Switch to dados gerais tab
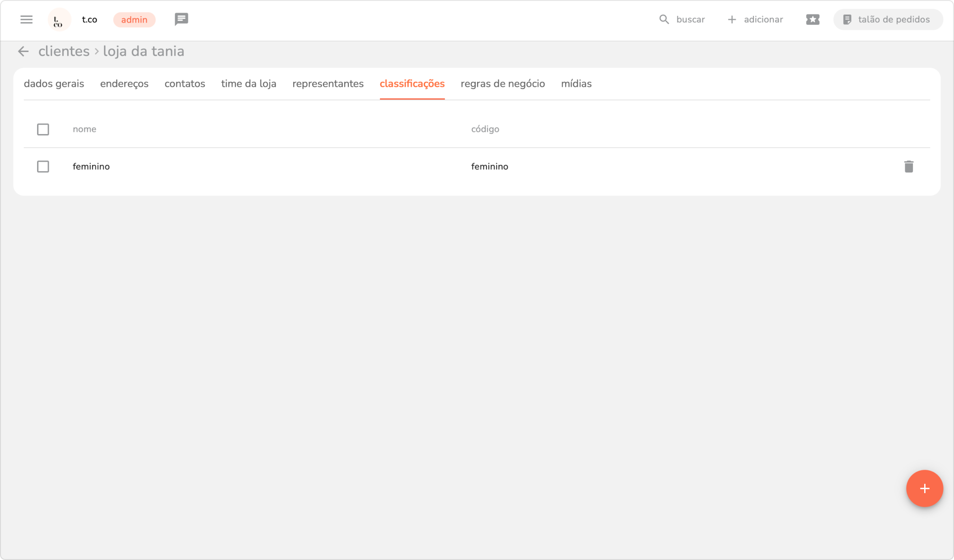Viewport: 954px width, 560px height. 54,84
